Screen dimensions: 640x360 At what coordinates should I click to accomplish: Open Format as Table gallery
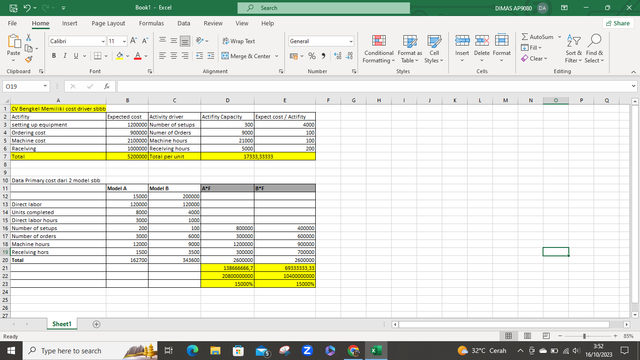(x=410, y=49)
